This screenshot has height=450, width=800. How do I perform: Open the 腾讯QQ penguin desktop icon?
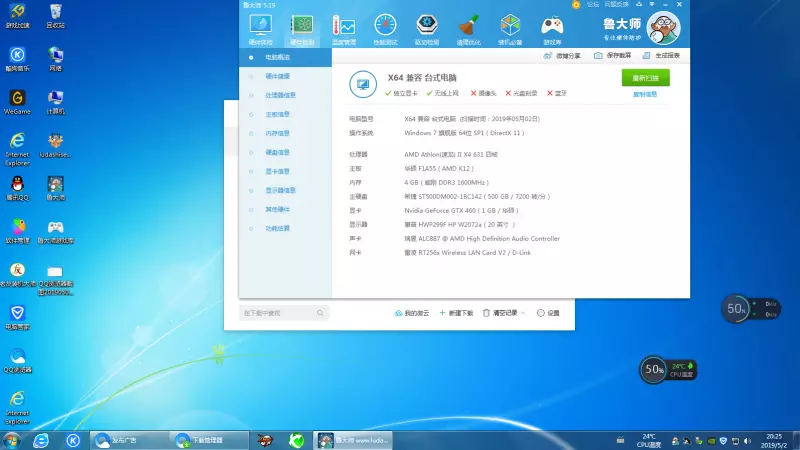17,188
